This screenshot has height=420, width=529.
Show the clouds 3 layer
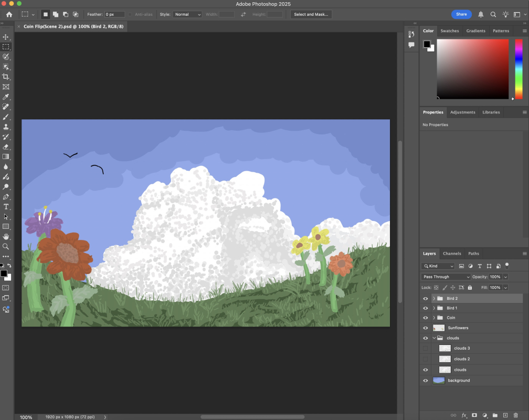pyautogui.click(x=425, y=348)
